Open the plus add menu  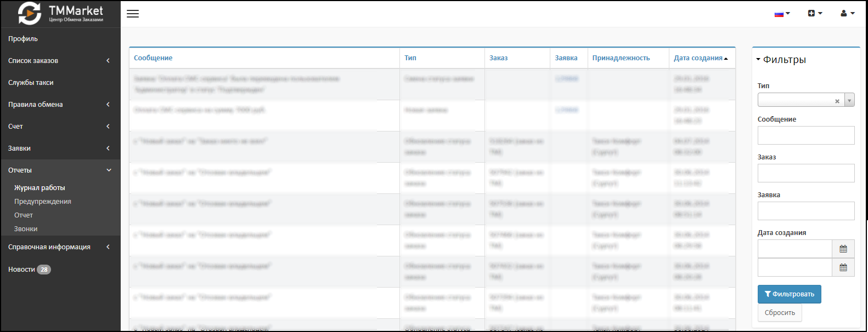coord(815,14)
